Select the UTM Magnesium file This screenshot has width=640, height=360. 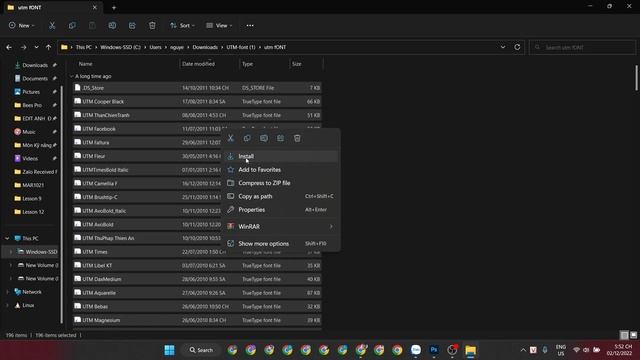pos(197,320)
